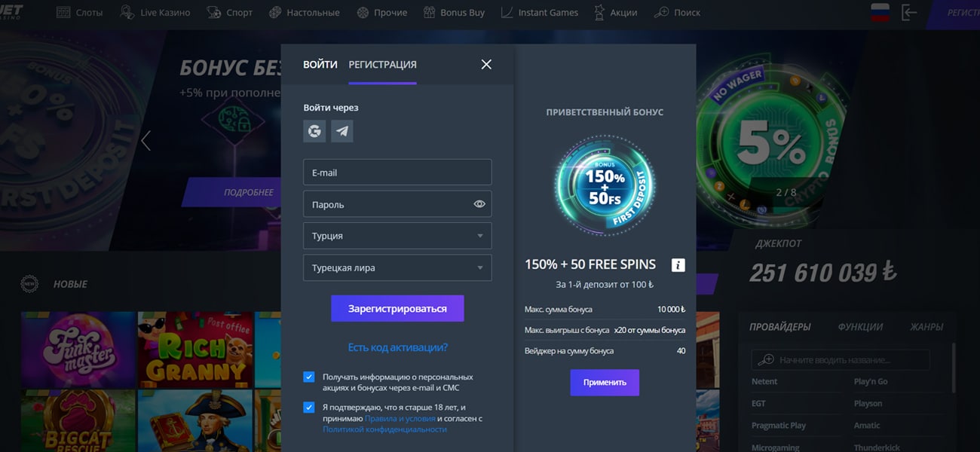
Task: Sign in with Google icon
Action: 314,131
